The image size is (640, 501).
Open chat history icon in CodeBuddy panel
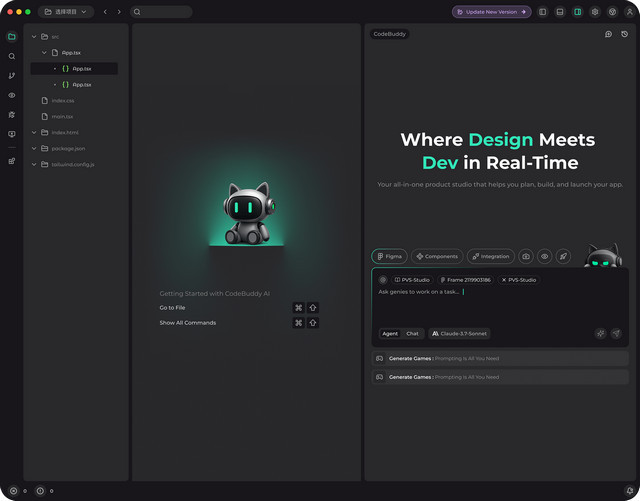[624, 34]
